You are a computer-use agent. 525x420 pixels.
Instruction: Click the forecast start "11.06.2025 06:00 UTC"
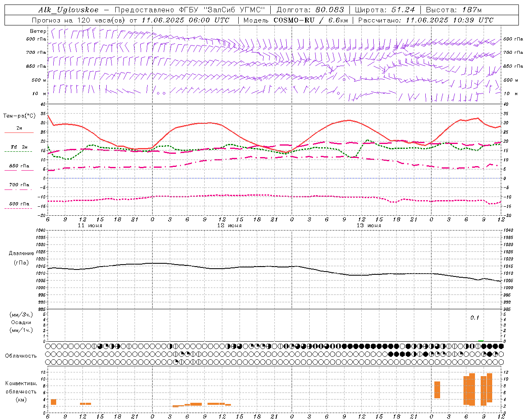[x=185, y=20]
